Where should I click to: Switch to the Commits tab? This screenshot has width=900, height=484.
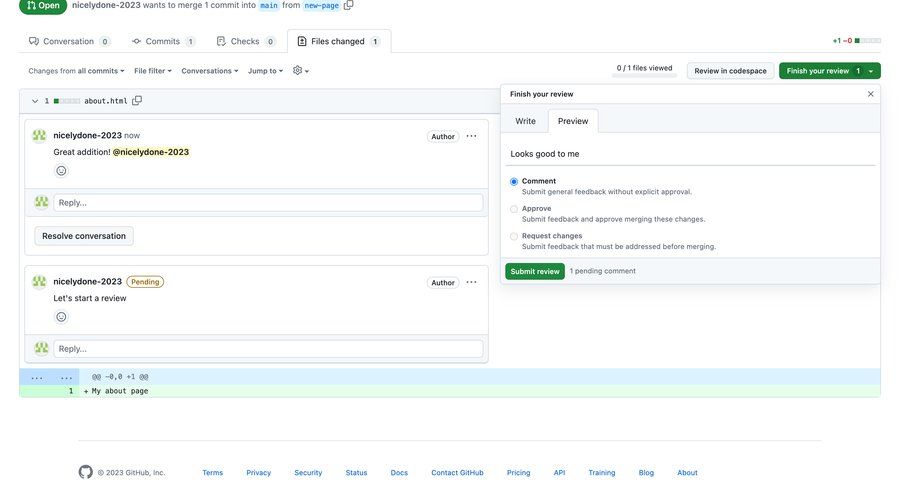coord(163,41)
